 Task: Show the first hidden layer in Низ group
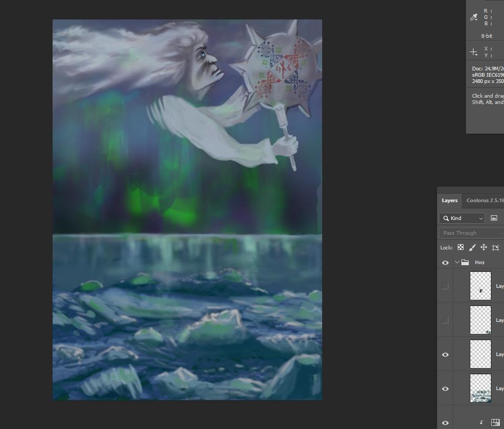tap(445, 286)
